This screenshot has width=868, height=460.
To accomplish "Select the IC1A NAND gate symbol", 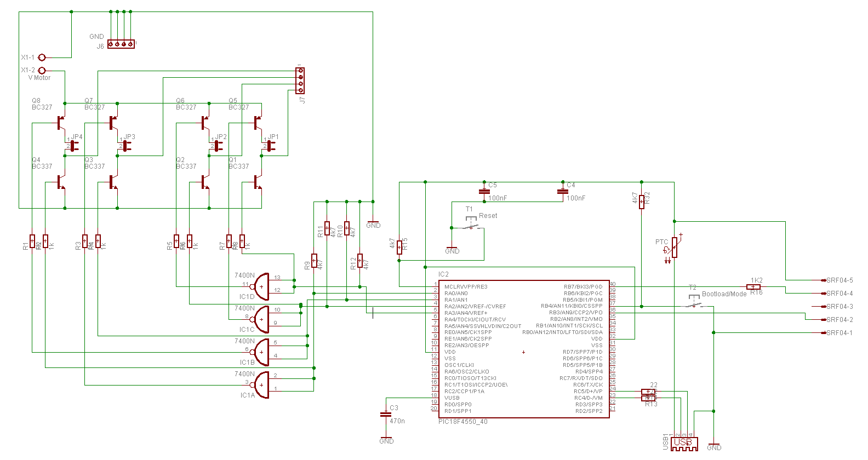I will click(261, 385).
